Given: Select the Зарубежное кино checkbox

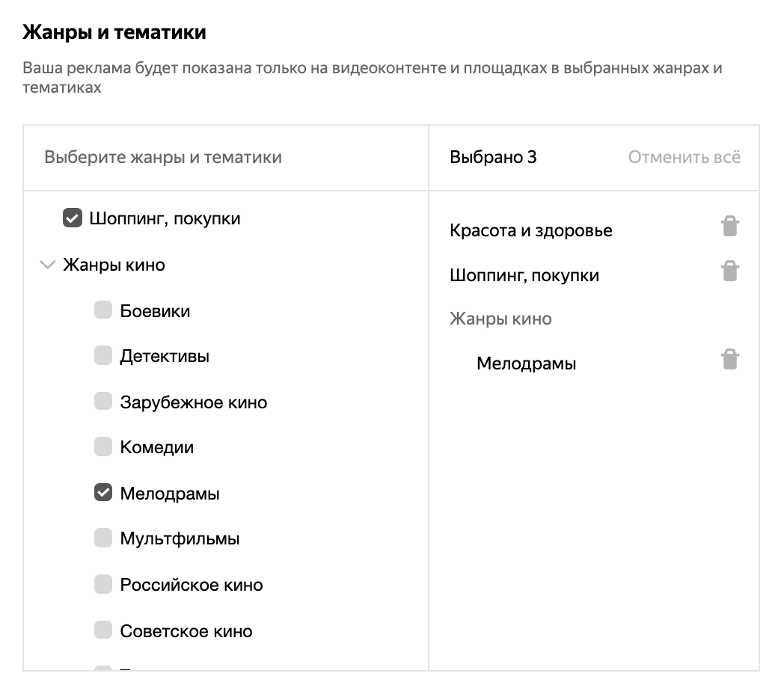Looking at the screenshot, I should 103,402.
